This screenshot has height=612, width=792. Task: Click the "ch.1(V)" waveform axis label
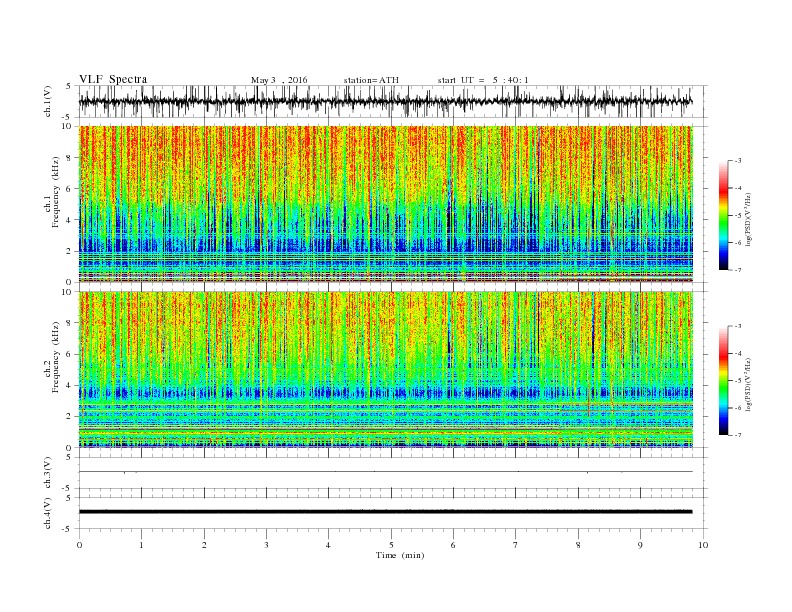pyautogui.click(x=48, y=101)
